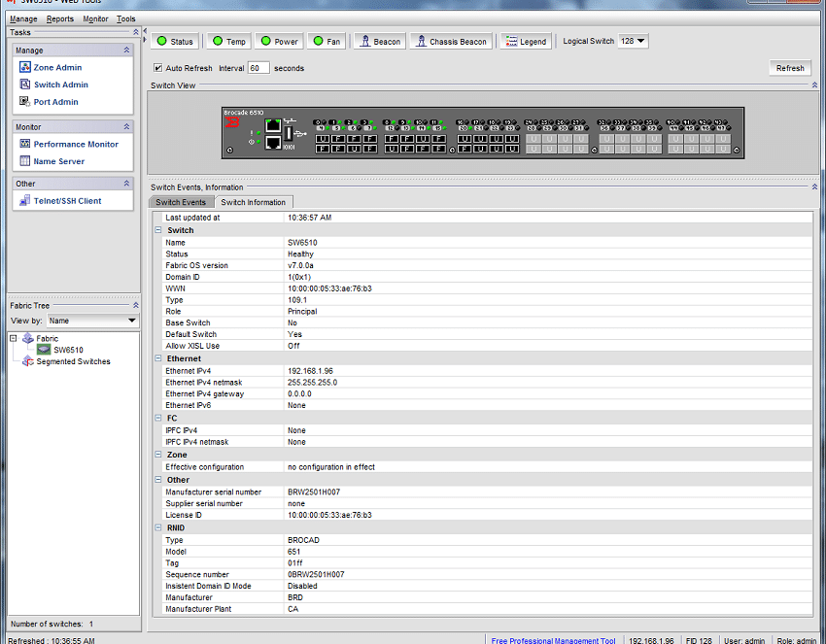Click the serial console port on the switch
Viewport: 826px width, 644px height.
coord(273,142)
